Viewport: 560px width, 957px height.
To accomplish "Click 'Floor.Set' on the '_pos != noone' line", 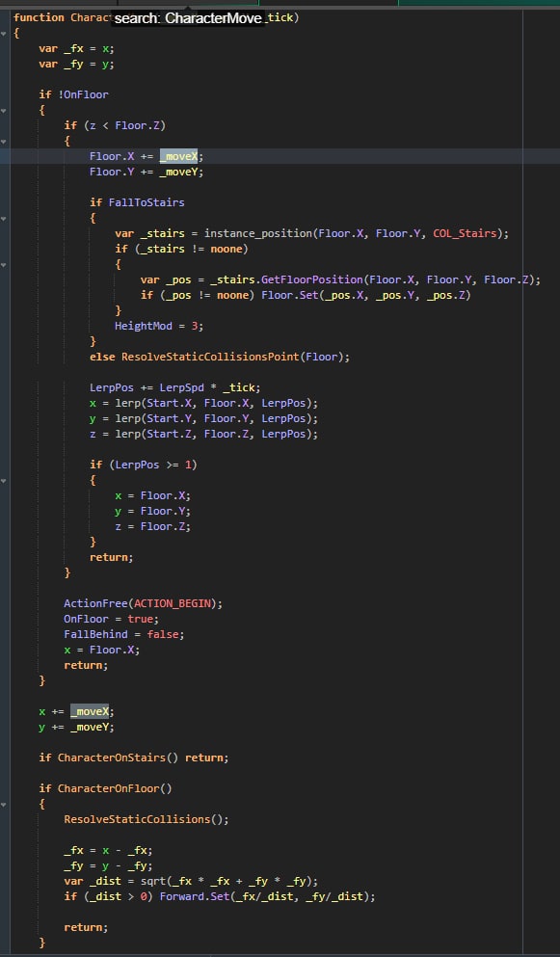I will coord(289,296).
